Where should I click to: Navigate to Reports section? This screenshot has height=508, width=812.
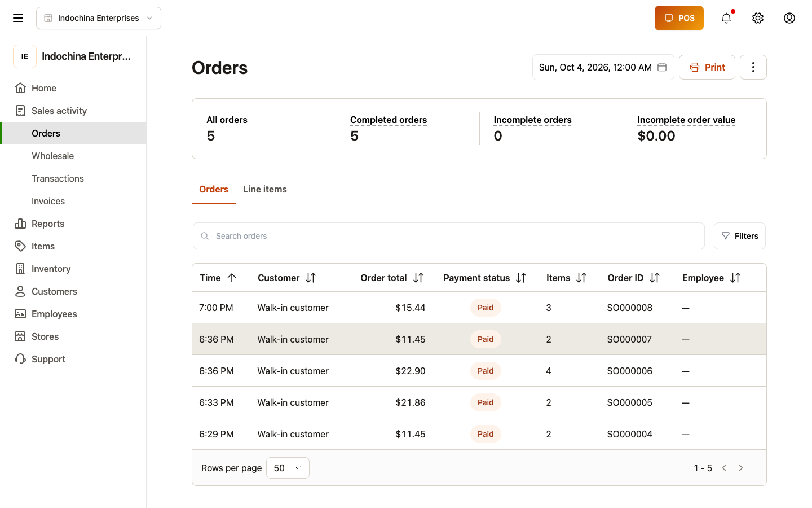point(73,224)
